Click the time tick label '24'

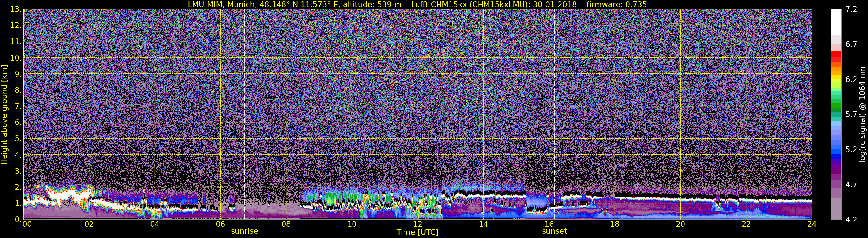812,224
